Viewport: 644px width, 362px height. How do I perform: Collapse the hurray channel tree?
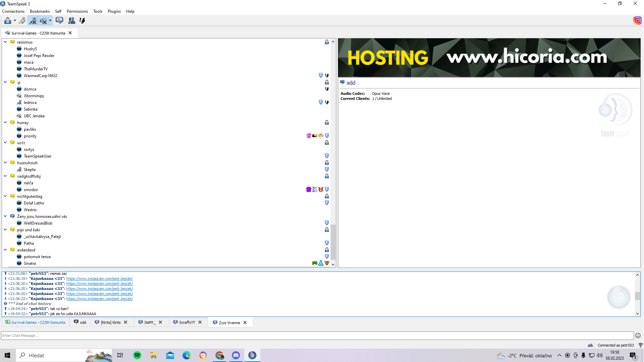(x=5, y=122)
